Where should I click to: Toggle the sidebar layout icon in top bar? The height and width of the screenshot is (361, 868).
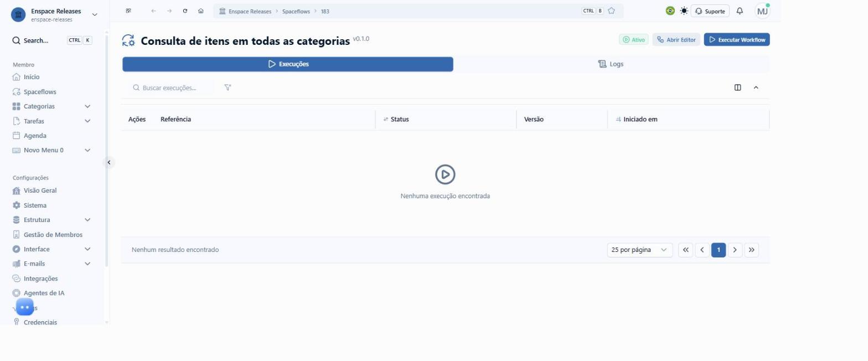(x=128, y=11)
